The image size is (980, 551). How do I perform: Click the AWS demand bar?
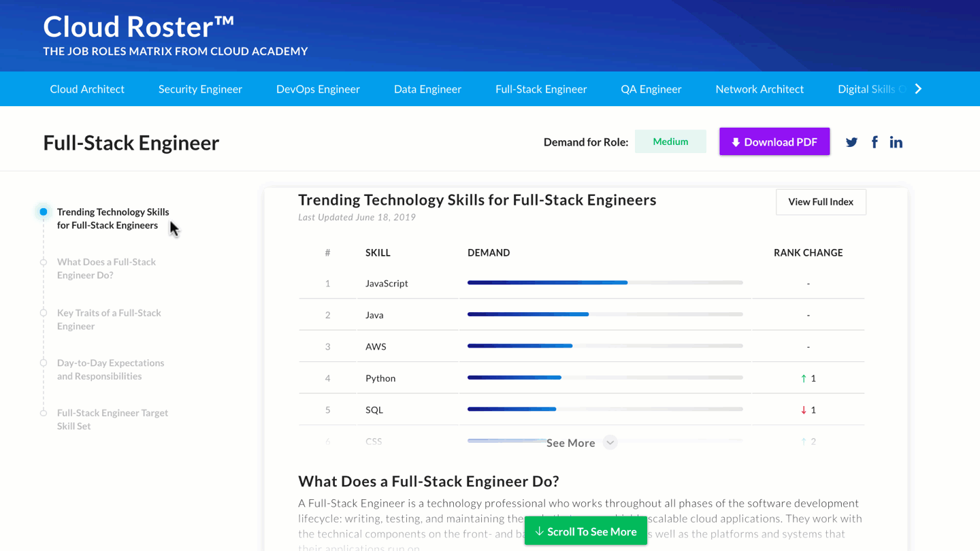pyautogui.click(x=605, y=346)
